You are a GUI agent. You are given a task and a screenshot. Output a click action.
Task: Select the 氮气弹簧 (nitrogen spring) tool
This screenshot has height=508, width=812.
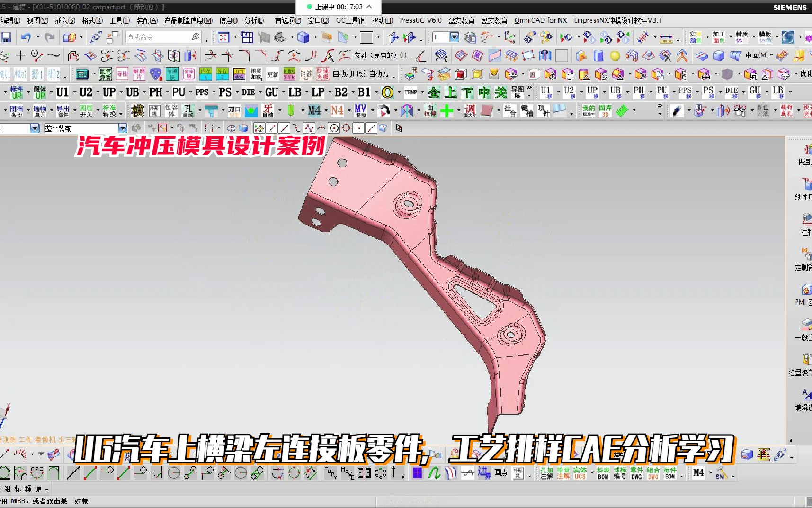104,74
